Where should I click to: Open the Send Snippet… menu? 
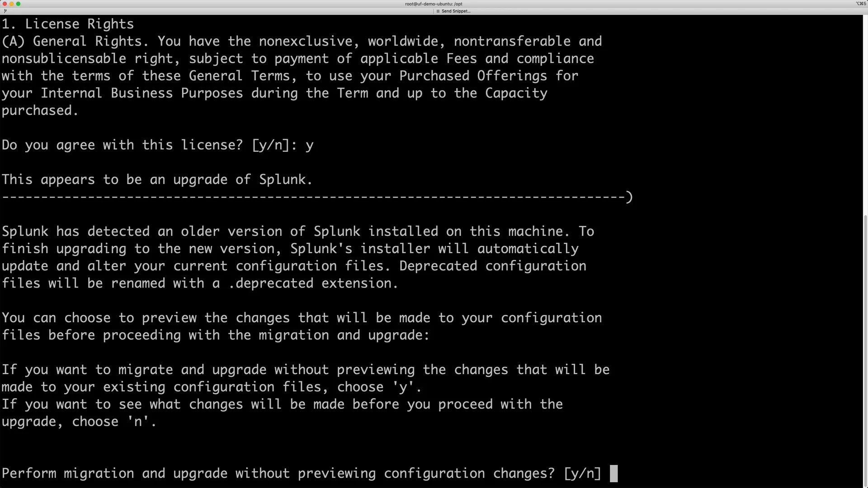(x=453, y=11)
